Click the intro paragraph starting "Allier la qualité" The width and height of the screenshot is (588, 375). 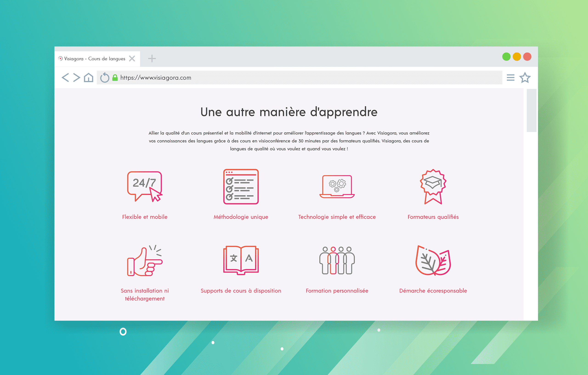(x=289, y=141)
